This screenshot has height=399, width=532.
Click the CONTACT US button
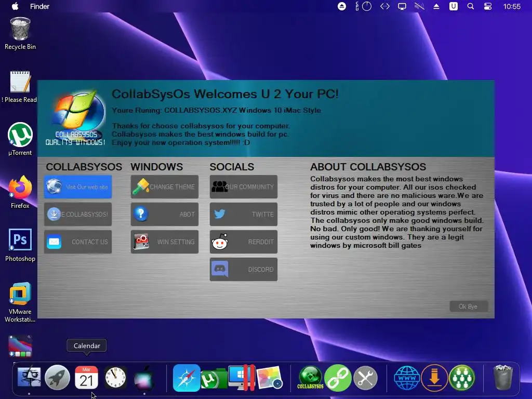pos(78,242)
